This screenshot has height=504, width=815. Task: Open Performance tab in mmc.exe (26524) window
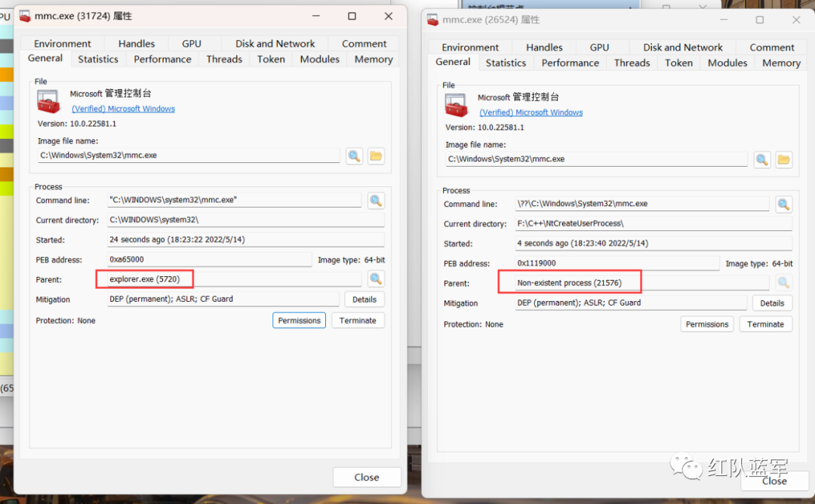tap(570, 63)
